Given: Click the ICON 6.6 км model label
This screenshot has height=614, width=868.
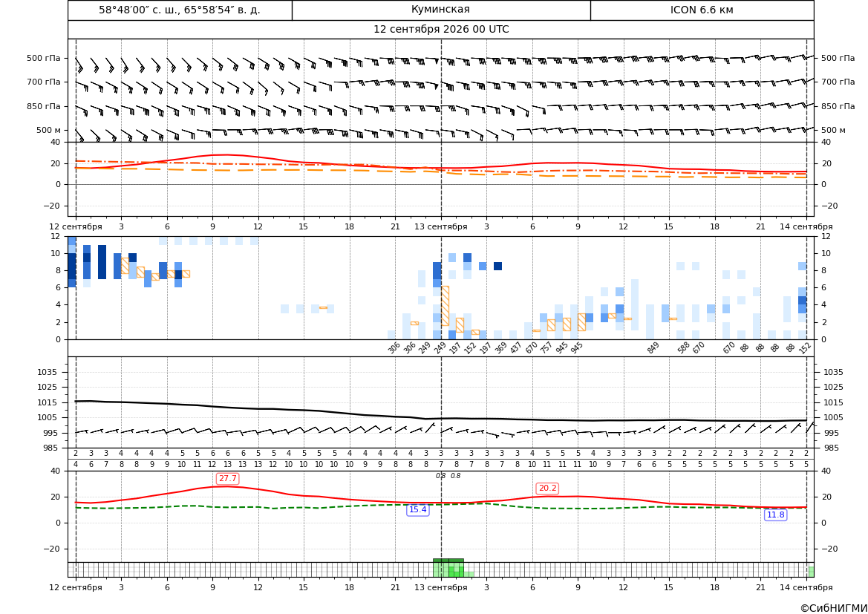Looking at the screenshot, I should click(702, 10).
